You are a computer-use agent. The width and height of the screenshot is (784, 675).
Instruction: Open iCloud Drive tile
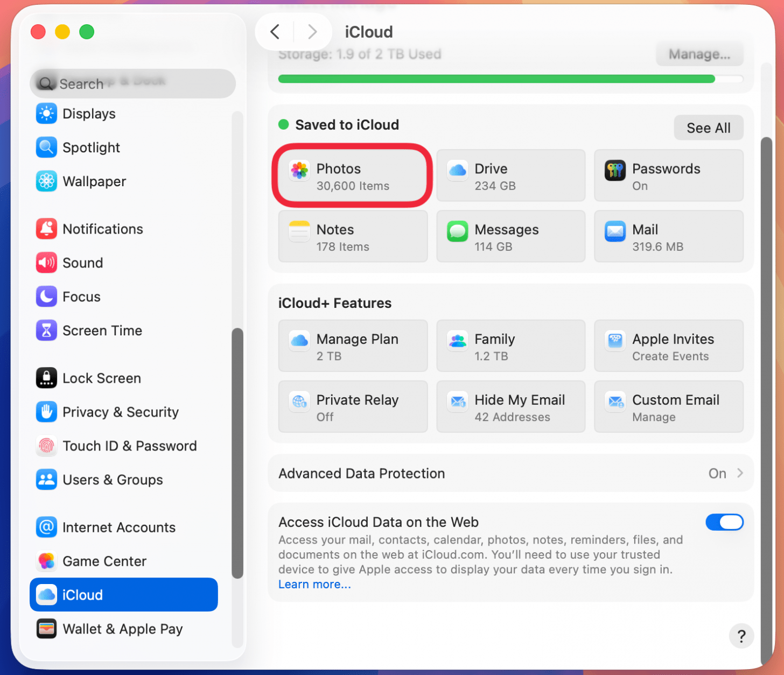510,176
